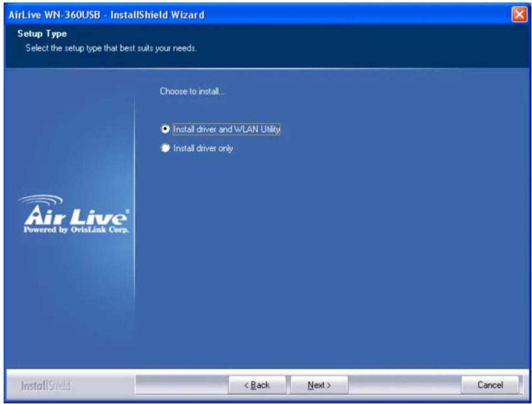
Task: Cancel the installation wizard
Action: pos(489,385)
